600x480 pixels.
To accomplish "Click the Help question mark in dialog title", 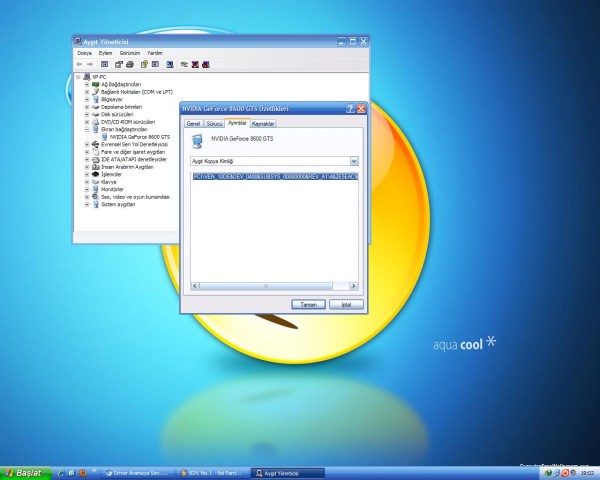I will click(x=350, y=107).
